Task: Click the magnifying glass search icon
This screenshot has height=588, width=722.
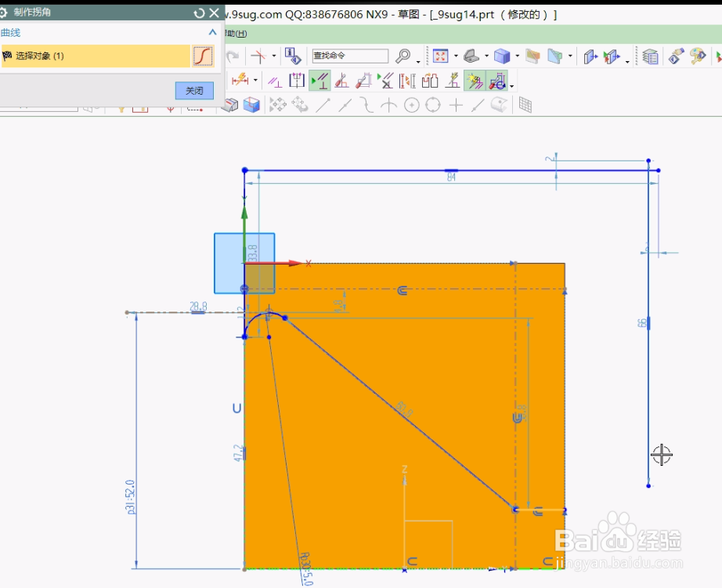Action: (x=403, y=56)
